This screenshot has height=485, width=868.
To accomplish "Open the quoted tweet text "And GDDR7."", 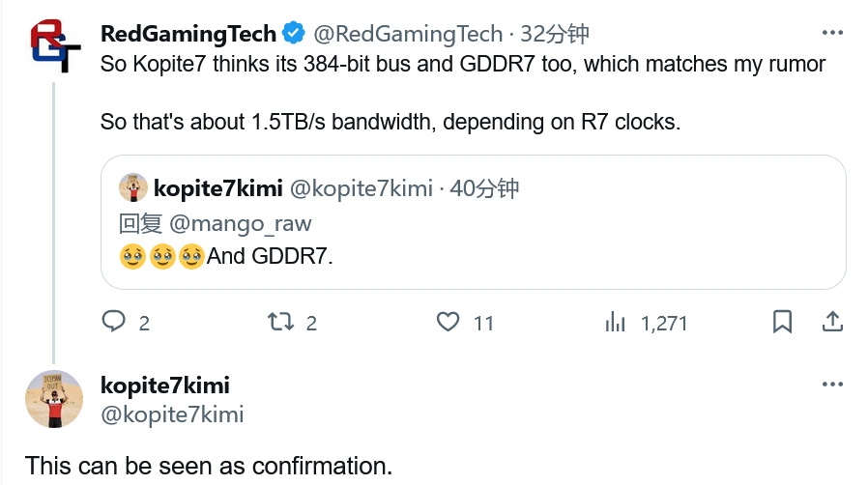I will 270,257.
